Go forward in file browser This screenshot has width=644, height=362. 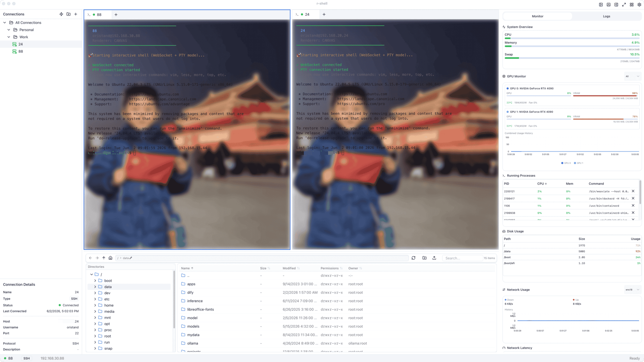97,258
